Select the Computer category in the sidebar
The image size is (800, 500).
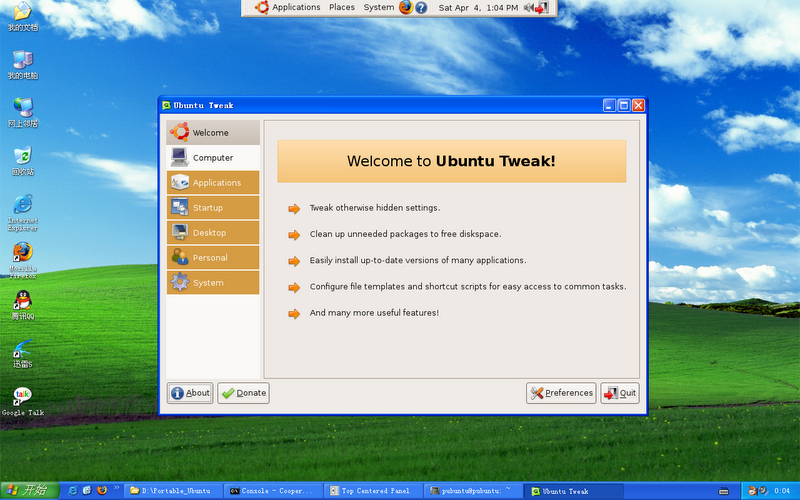(213, 158)
